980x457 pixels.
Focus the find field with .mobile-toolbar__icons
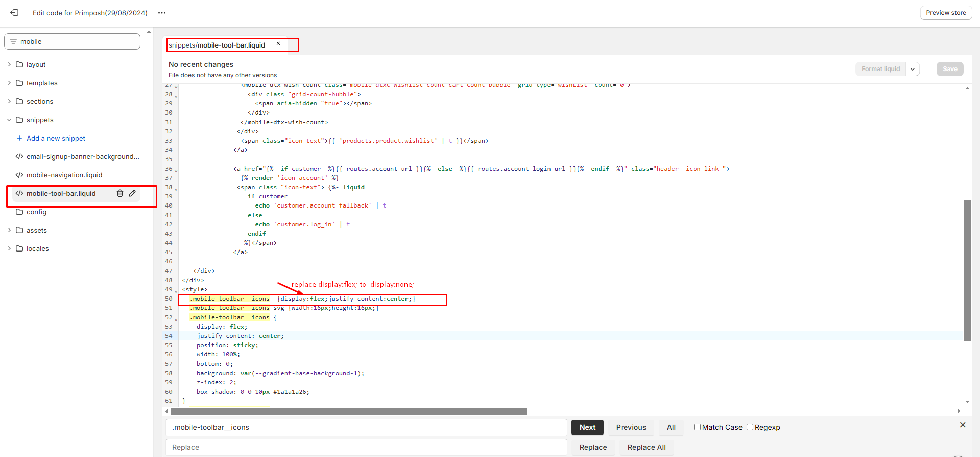tap(366, 427)
